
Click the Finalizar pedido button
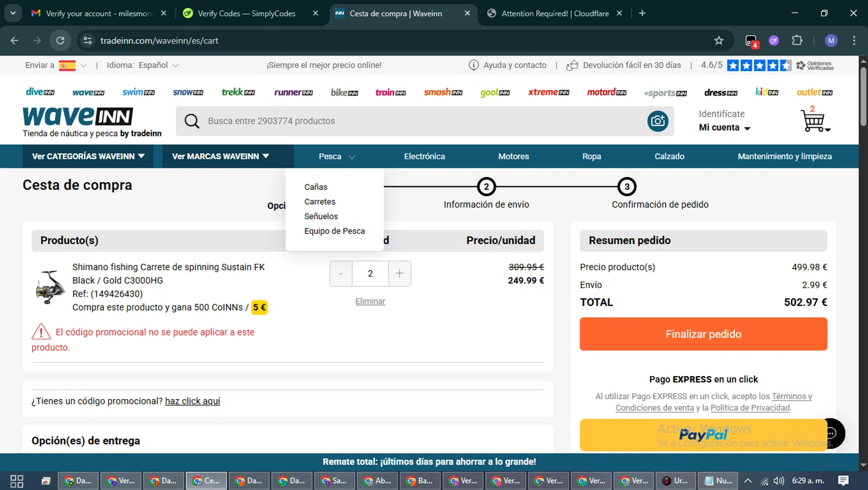(703, 334)
